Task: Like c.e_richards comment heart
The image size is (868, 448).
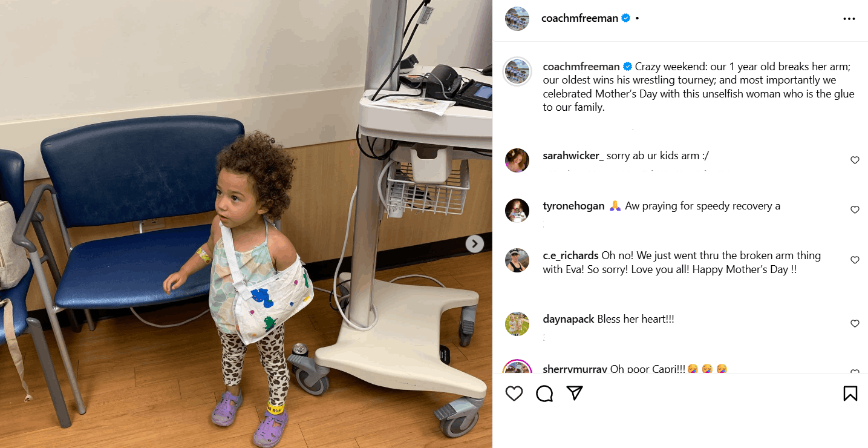Action: [855, 260]
